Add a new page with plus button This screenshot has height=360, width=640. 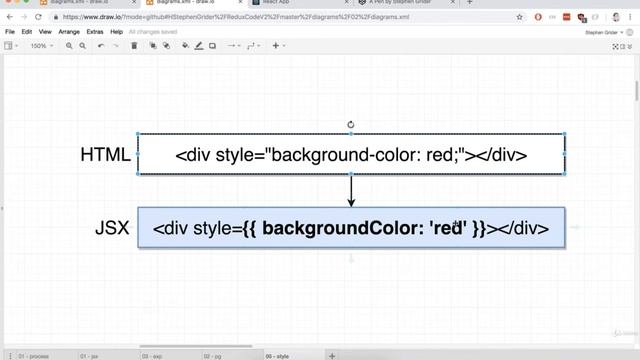pos(332,356)
